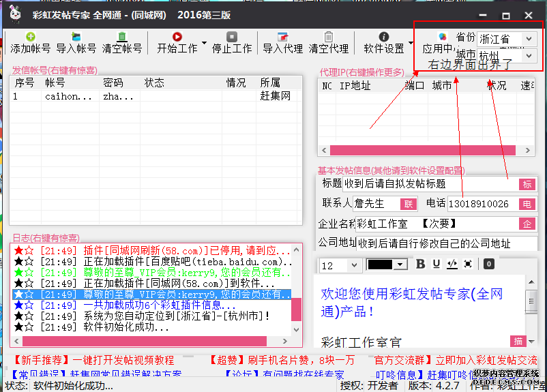Click the pink 标 button beside title field
This screenshot has height=392, width=547.
pos(527,184)
